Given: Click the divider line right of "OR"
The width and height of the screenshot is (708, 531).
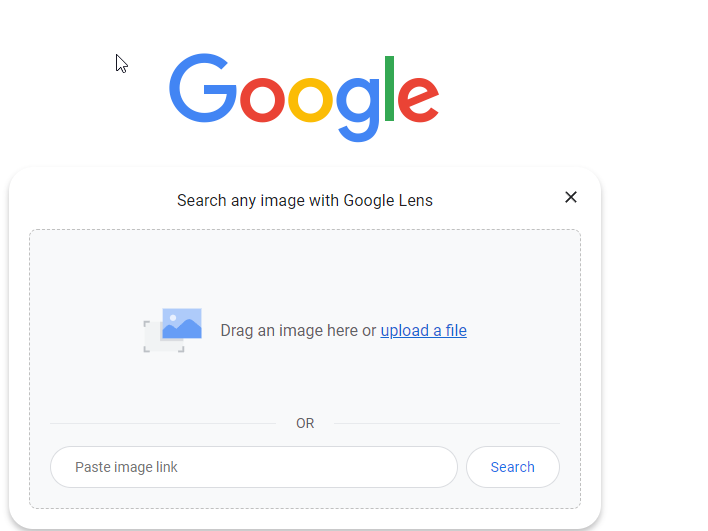Looking at the screenshot, I should click(446, 423).
